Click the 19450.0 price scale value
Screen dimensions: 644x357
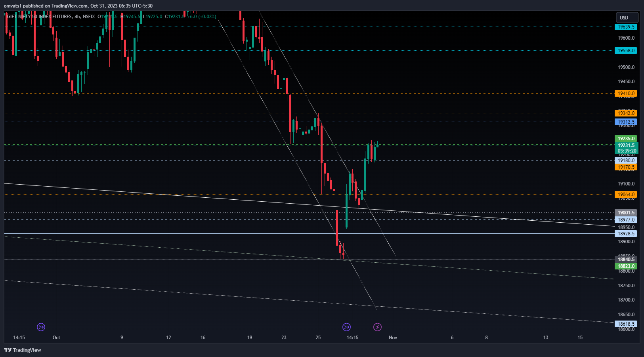(x=626, y=82)
